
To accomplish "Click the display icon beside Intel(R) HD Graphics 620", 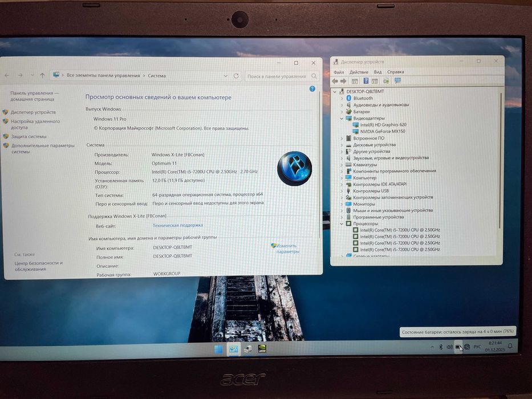I will [356, 125].
